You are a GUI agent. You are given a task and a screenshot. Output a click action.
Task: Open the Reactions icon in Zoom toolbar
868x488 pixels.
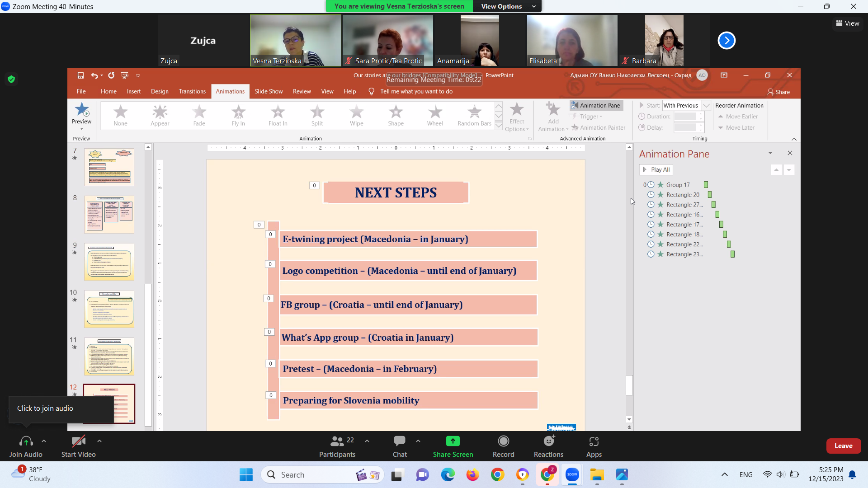tap(548, 441)
